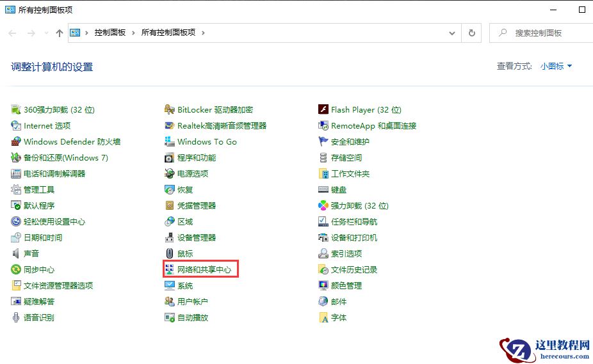
Task: Click the window title bar icon
Action: coord(10,10)
